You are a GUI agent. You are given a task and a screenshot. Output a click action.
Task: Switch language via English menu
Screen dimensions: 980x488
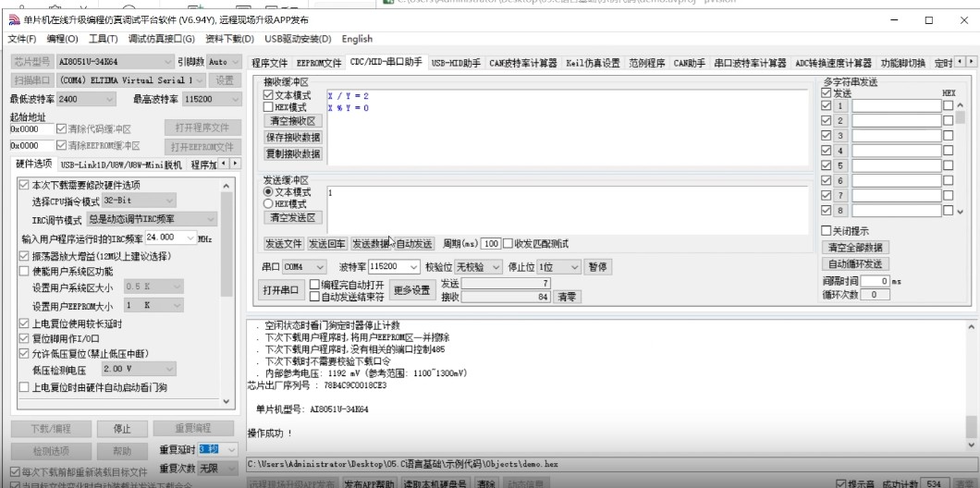(357, 39)
